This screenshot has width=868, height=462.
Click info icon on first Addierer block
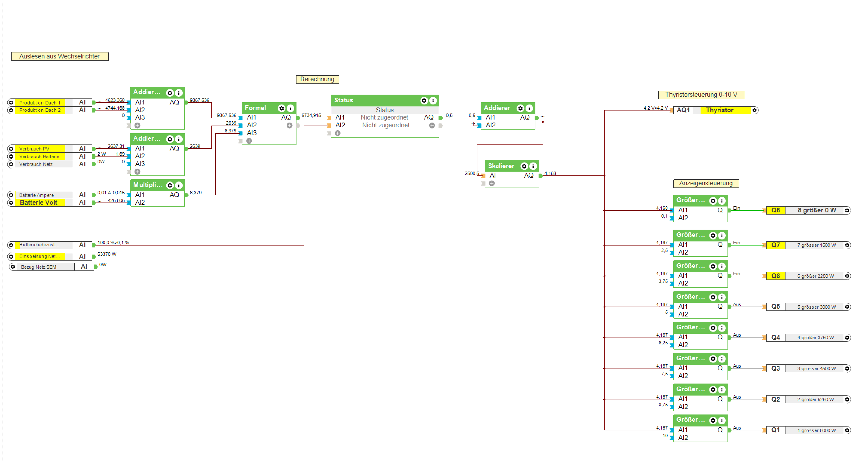[x=179, y=93]
